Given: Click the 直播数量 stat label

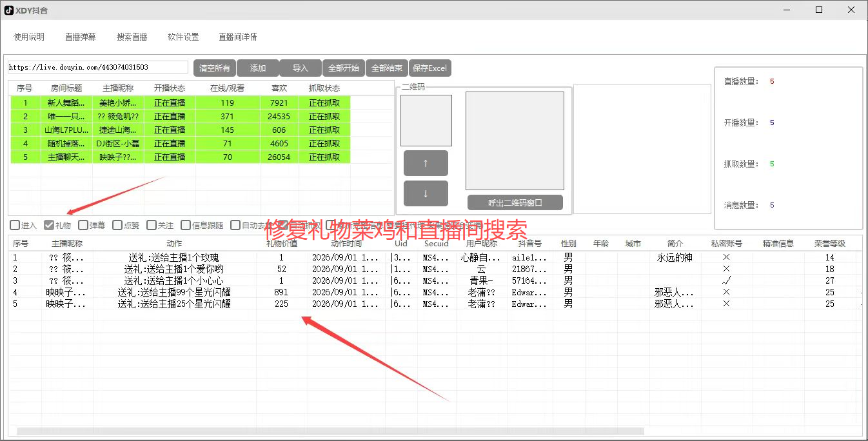Looking at the screenshot, I should [742, 82].
